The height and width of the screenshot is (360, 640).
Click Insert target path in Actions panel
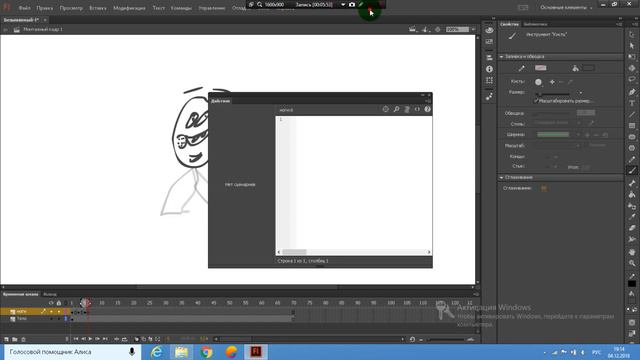[386, 109]
